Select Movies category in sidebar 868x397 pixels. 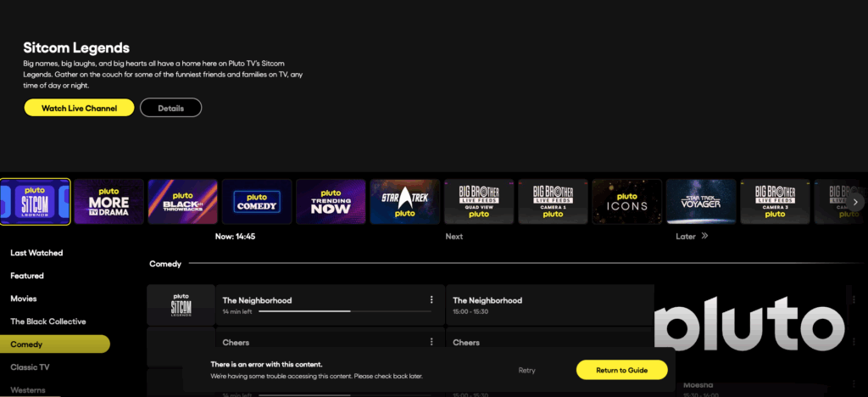click(x=24, y=299)
